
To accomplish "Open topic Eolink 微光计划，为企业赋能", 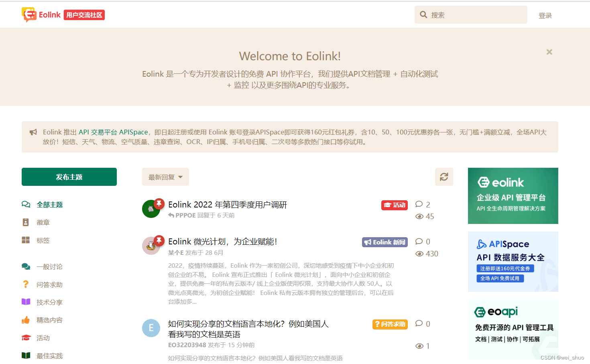I will point(223,242).
